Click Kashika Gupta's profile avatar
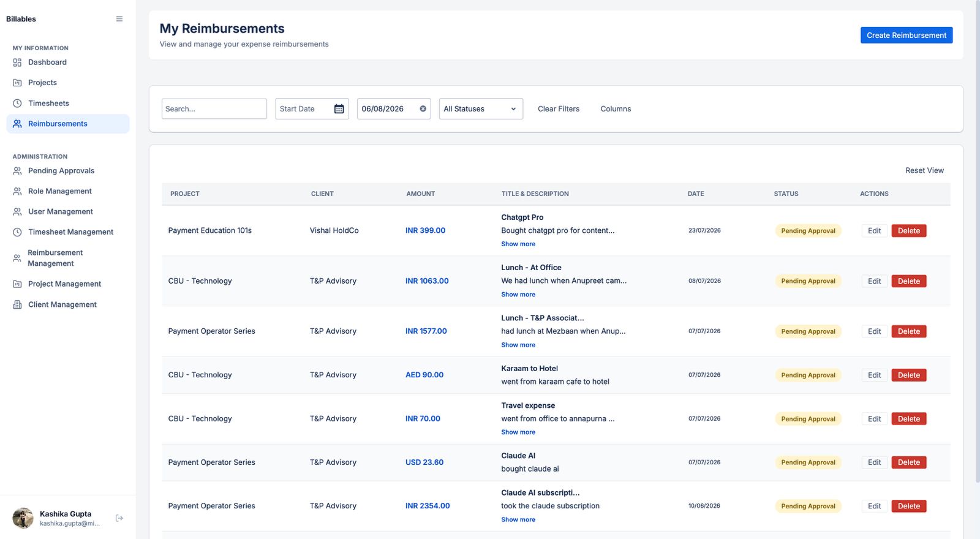The image size is (980, 539). coord(23,518)
